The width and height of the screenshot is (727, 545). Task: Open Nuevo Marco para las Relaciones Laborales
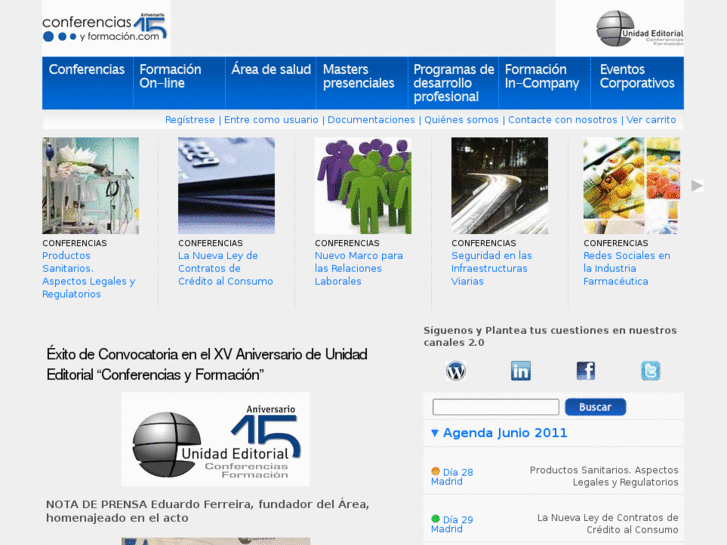(x=359, y=268)
